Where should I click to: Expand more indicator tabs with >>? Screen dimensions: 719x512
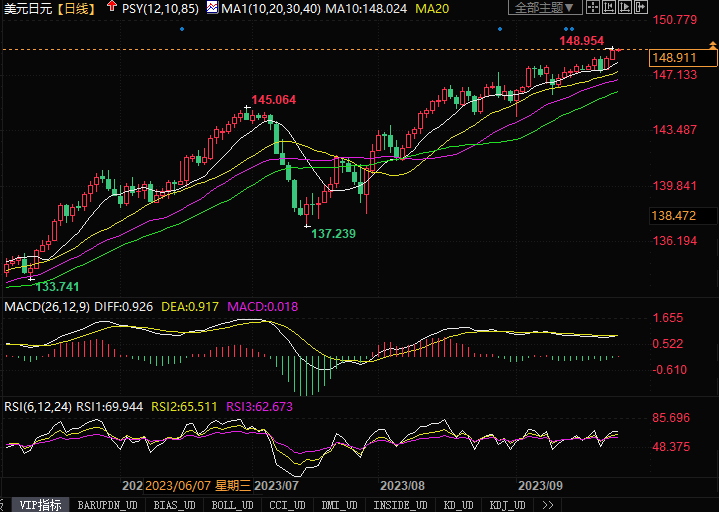coord(548,505)
